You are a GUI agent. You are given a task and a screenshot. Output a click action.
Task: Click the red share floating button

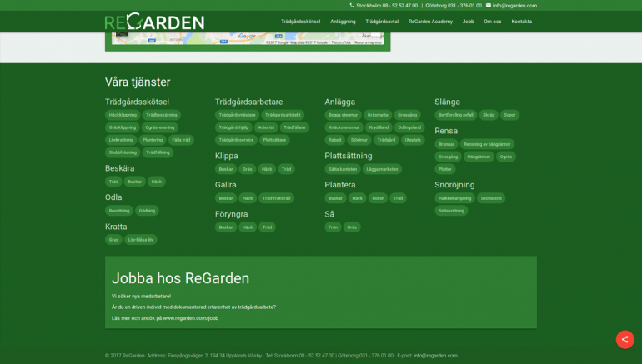point(624,339)
